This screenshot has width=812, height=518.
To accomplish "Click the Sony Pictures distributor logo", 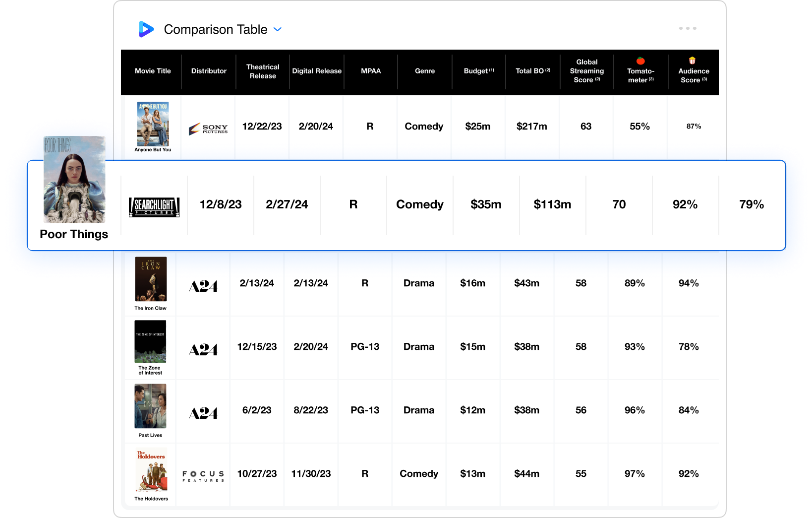I will [208, 129].
